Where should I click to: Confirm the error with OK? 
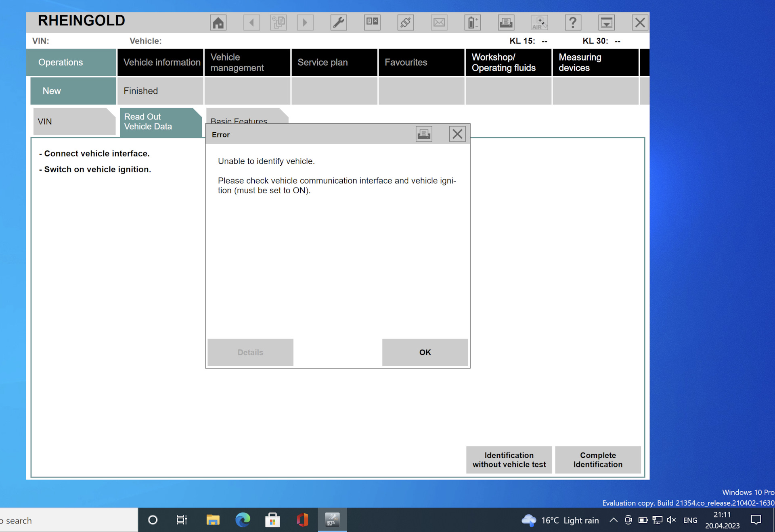(425, 352)
